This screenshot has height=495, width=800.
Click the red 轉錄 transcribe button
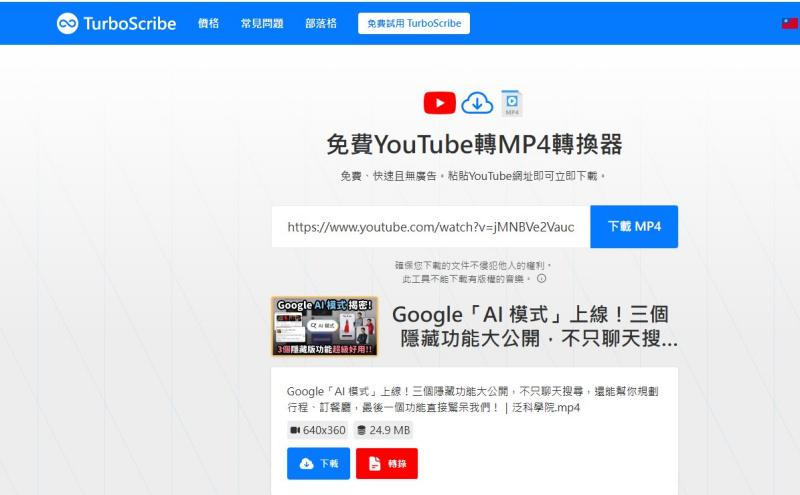(387, 463)
